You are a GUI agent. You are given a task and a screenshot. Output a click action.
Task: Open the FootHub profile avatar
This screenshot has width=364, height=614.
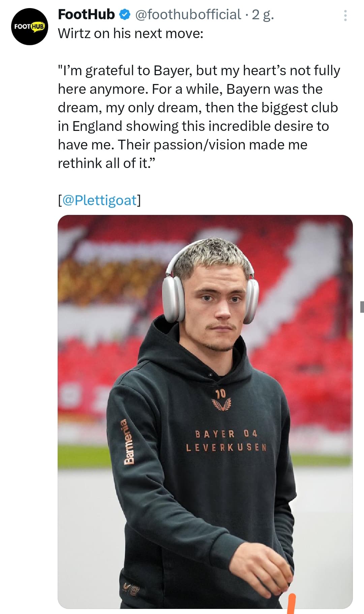coord(30,27)
